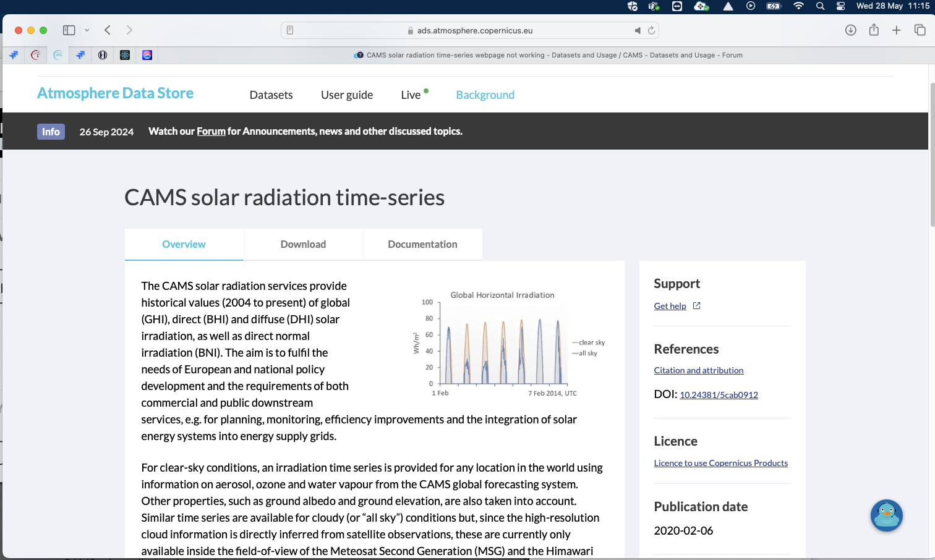Open the purple mountain pinned tab

point(147,55)
